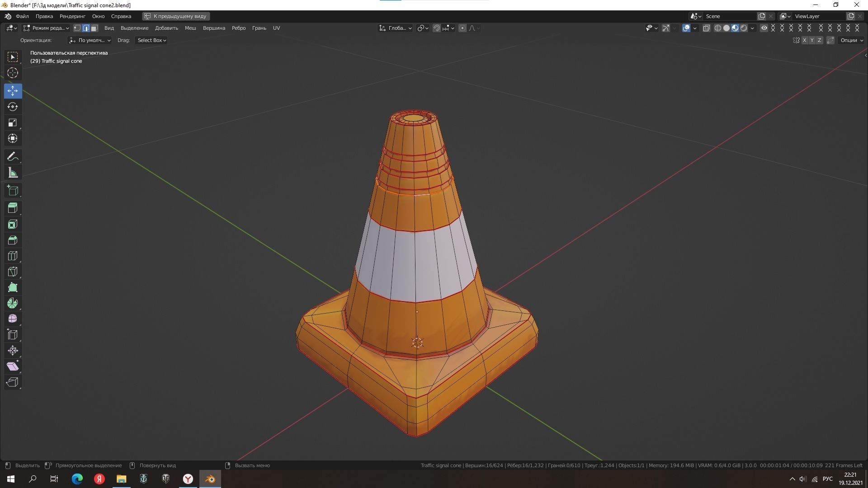Toggle proportional editing
The width and height of the screenshot is (868, 488).
[462, 28]
